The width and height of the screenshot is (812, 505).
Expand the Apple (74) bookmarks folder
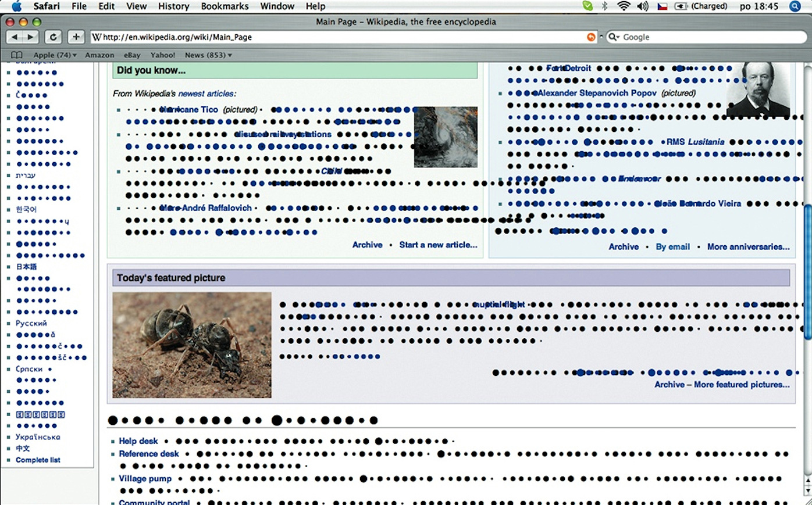pos(55,55)
